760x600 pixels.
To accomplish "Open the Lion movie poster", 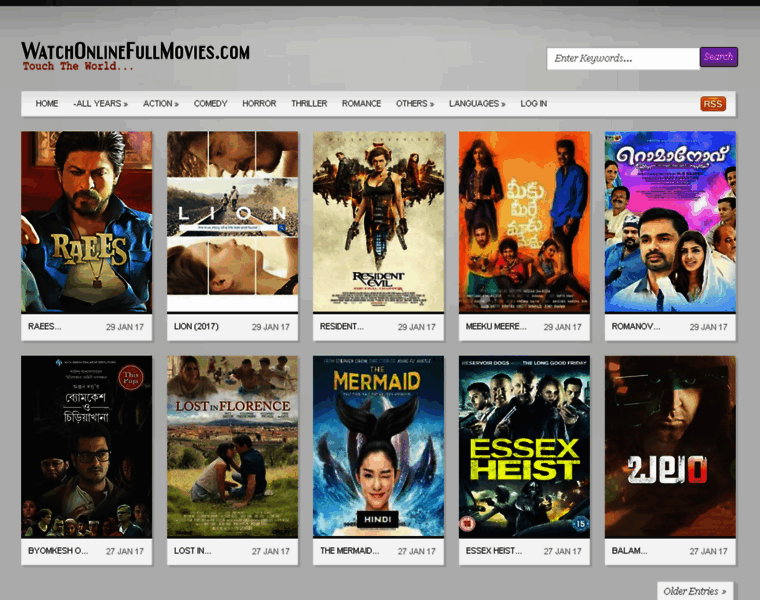I will pyautogui.click(x=232, y=221).
